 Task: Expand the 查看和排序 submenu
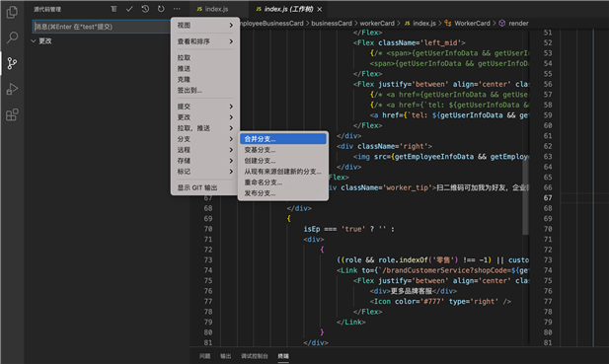point(205,41)
